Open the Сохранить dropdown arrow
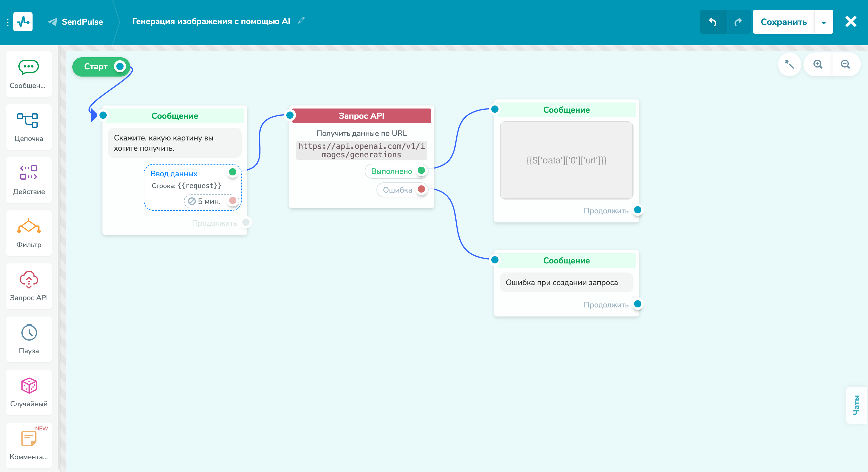Viewport: 868px width, 472px height. pos(823,22)
